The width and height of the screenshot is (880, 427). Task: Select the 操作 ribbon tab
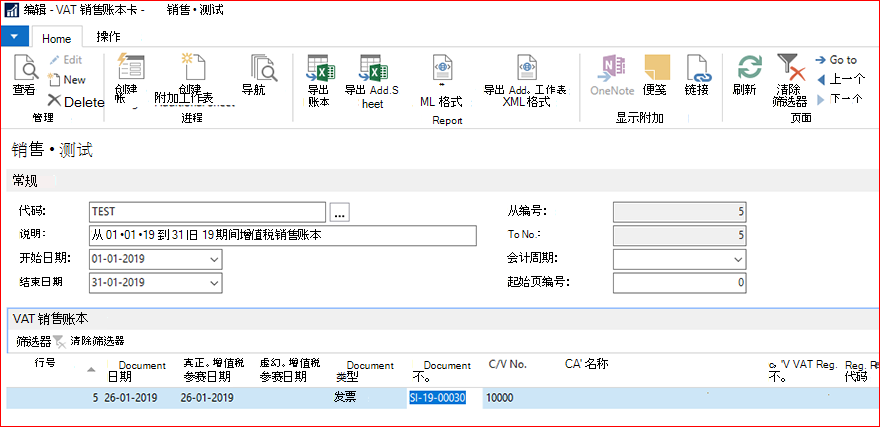point(109,37)
